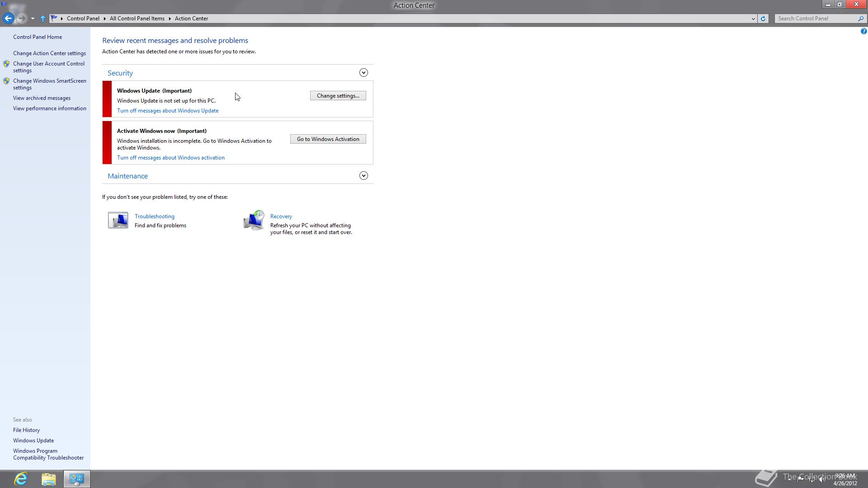Open Change Action Center settings
Screen dimensions: 868x488
(49, 53)
